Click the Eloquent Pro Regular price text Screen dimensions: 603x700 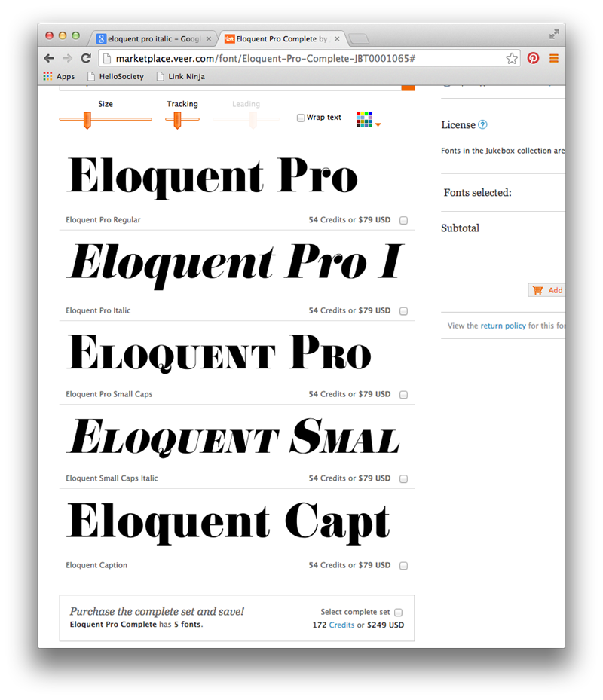click(350, 219)
